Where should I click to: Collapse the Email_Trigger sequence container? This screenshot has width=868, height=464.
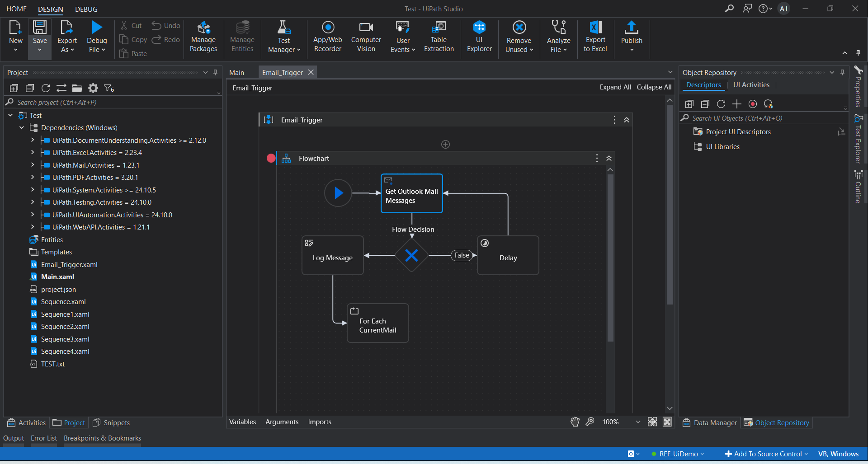(x=627, y=120)
